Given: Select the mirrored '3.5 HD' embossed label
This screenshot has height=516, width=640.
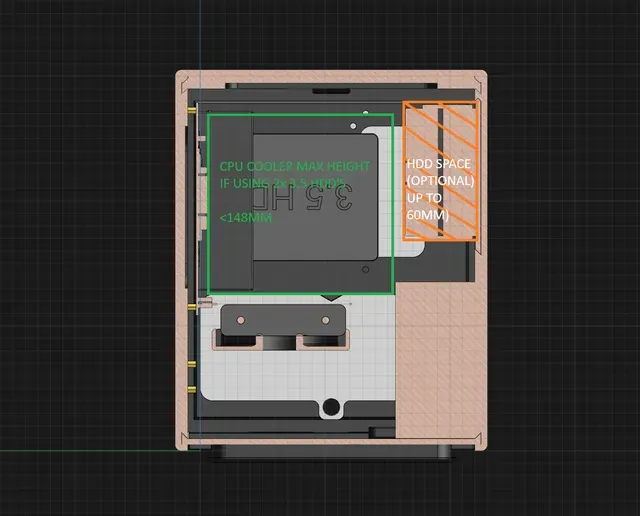Looking at the screenshot, I should coord(302,198).
